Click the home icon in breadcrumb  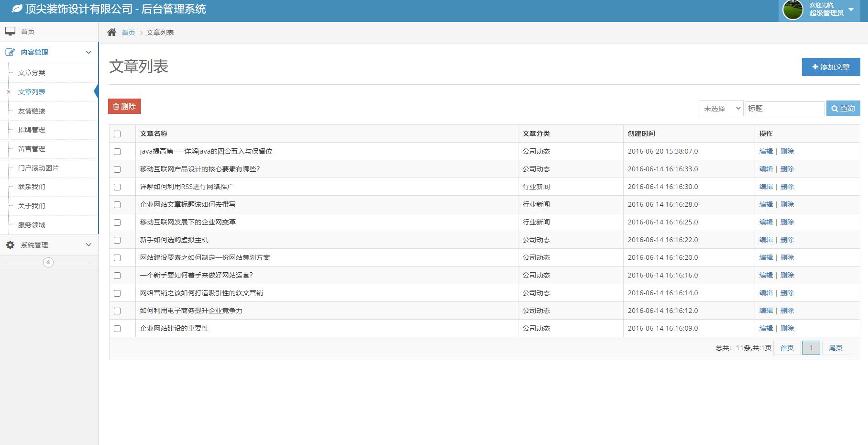[112, 32]
